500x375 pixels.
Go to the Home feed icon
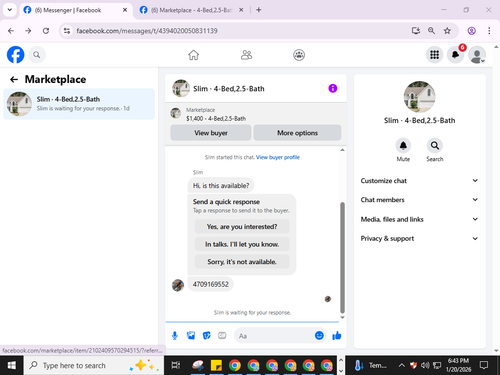pyautogui.click(x=193, y=55)
